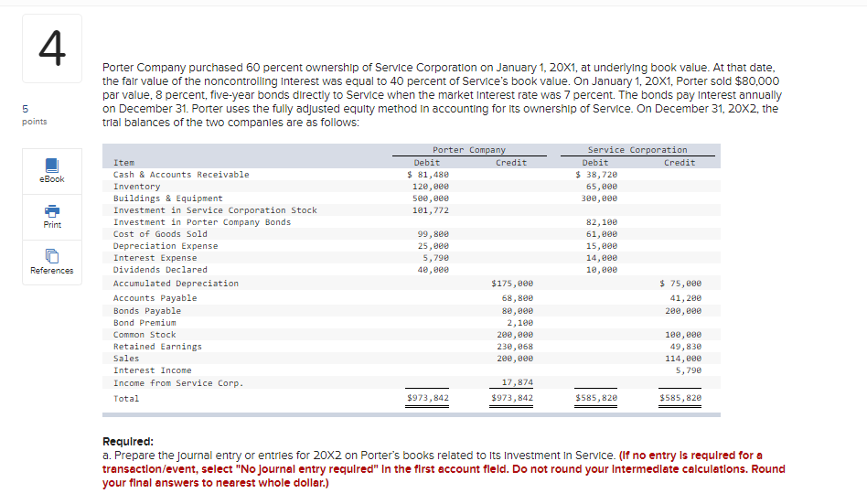Viewport: 867px width, 504px height.
Task: Click the 'Interest Income' row label
Action: click(152, 370)
